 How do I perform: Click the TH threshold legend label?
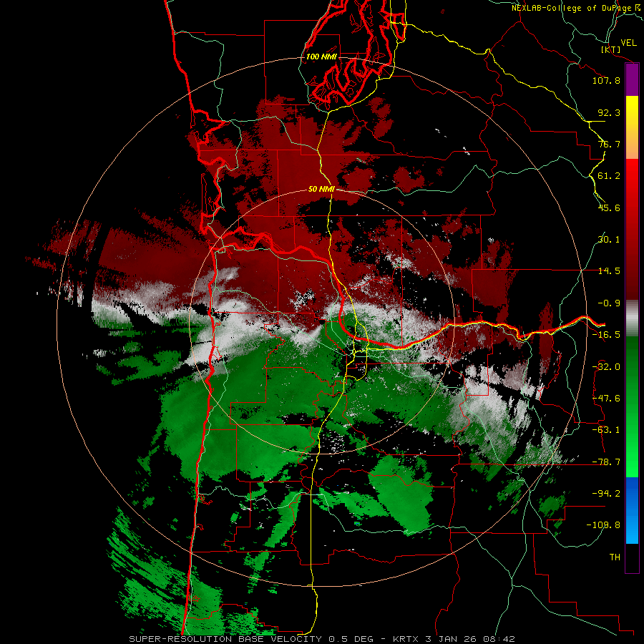tap(615, 557)
